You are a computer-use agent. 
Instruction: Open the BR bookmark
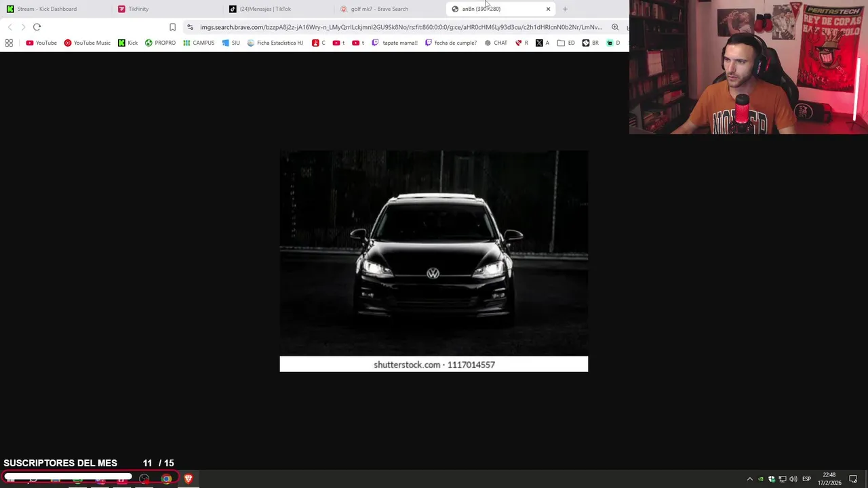click(x=591, y=43)
